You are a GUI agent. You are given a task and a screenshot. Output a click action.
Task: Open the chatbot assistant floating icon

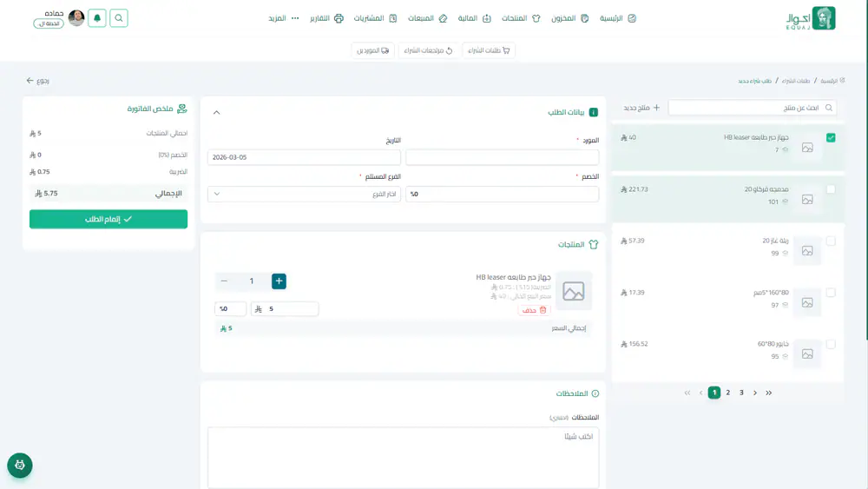tap(20, 466)
